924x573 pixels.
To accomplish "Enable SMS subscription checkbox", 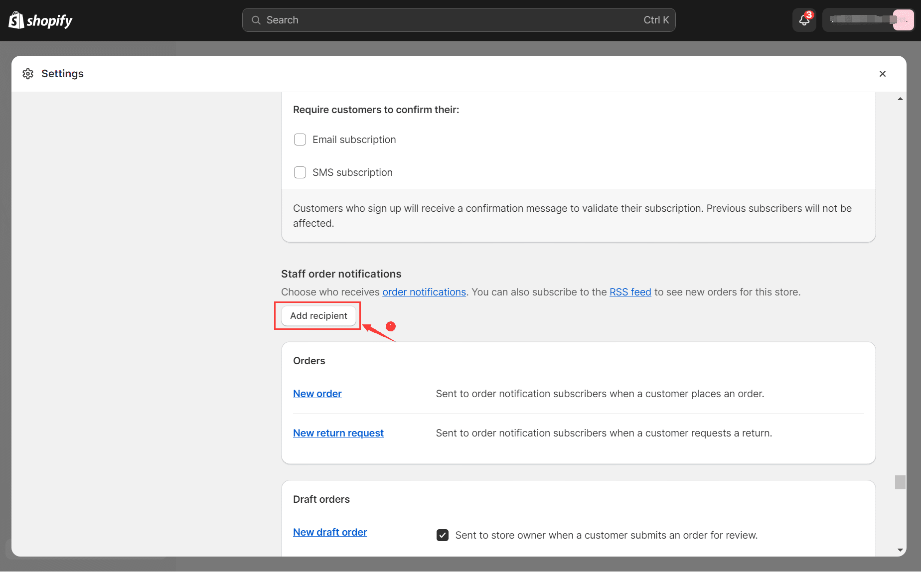I will [x=300, y=172].
